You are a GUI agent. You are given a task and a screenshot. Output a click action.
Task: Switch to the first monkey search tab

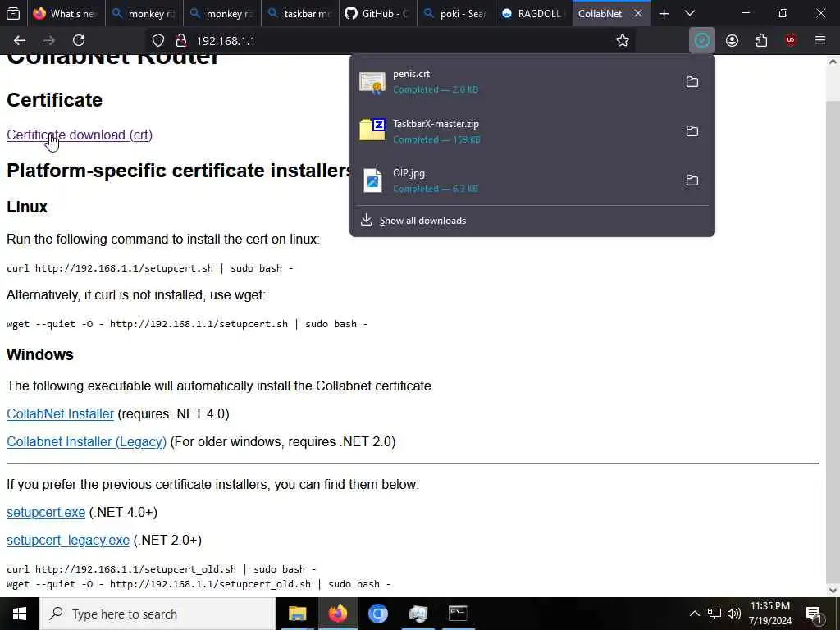pos(144,14)
